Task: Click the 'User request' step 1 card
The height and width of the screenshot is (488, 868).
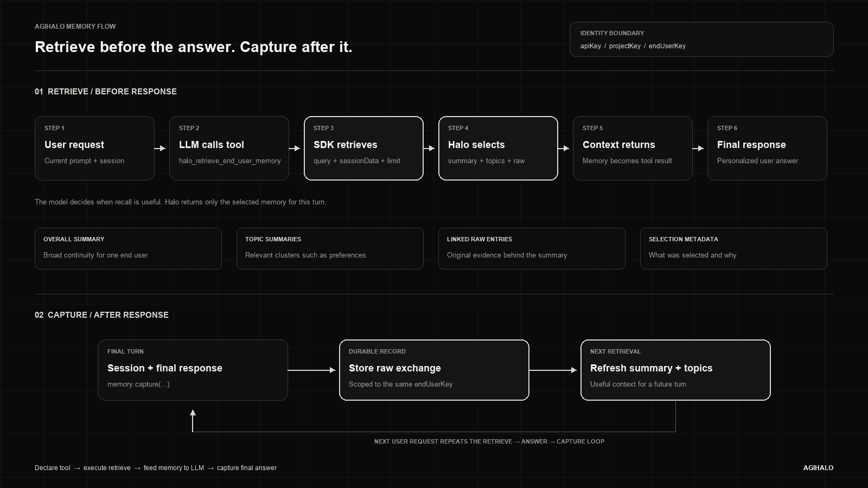Action: (94, 148)
